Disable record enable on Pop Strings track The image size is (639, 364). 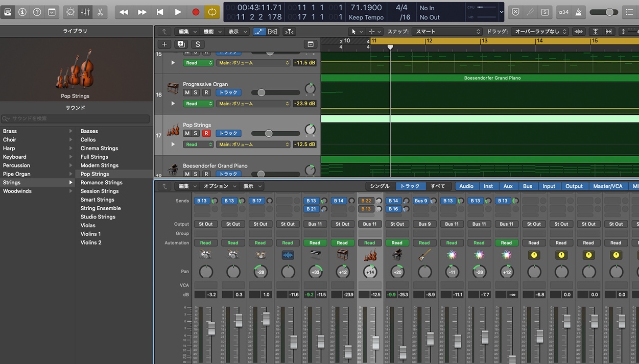pyautogui.click(x=206, y=133)
